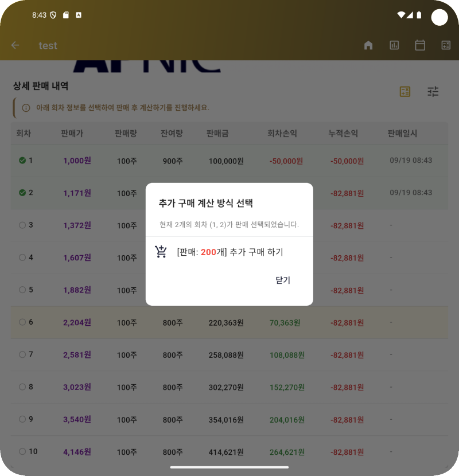This screenshot has height=476, width=459.
Task: Open the calendar icon in top bar
Action: click(x=420, y=45)
